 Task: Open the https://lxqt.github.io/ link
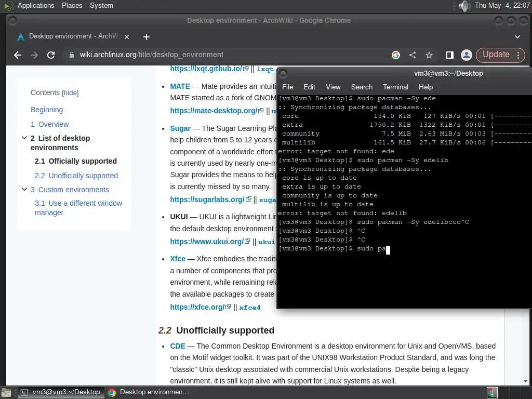209,69
